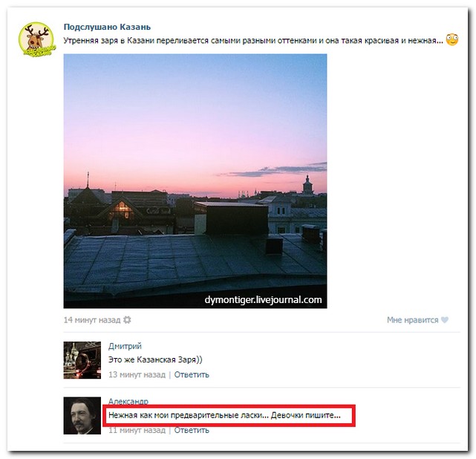
Task: Open the Kazan sunrise rooftop photo
Action: pos(195,181)
